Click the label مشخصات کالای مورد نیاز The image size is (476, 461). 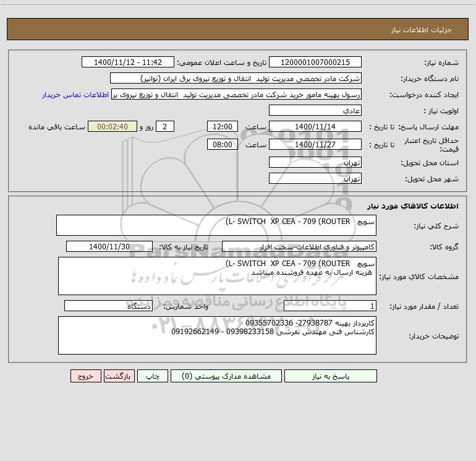click(419, 277)
